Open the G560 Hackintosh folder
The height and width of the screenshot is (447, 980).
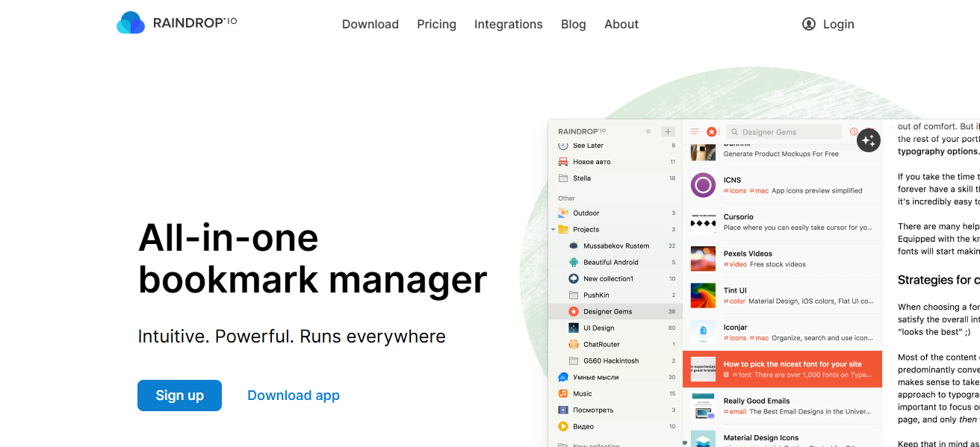(x=616, y=360)
